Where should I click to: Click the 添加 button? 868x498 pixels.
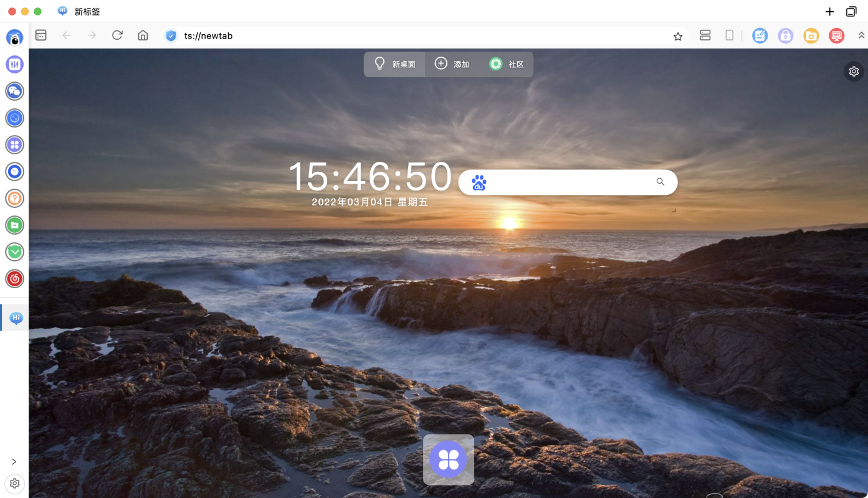(x=452, y=64)
